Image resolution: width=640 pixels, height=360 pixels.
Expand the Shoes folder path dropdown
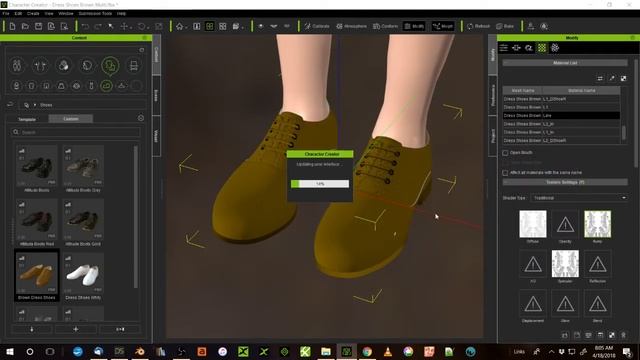pyautogui.click(x=35, y=105)
